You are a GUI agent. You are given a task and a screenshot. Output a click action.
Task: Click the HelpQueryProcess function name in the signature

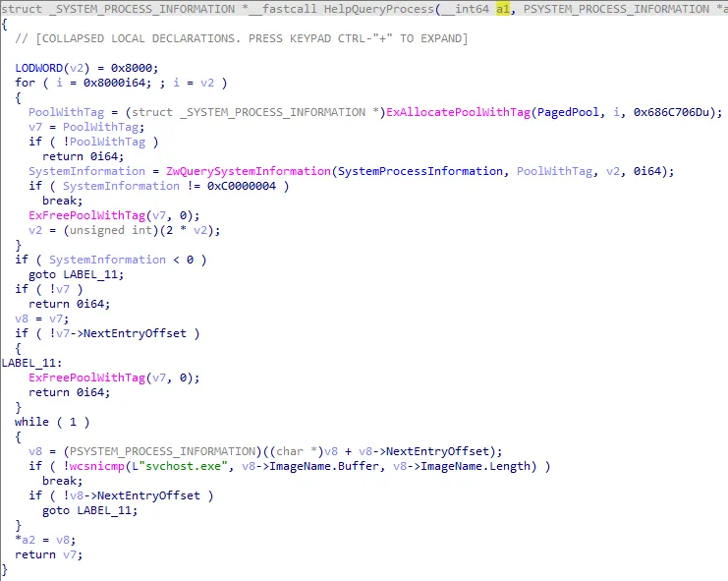click(x=379, y=9)
